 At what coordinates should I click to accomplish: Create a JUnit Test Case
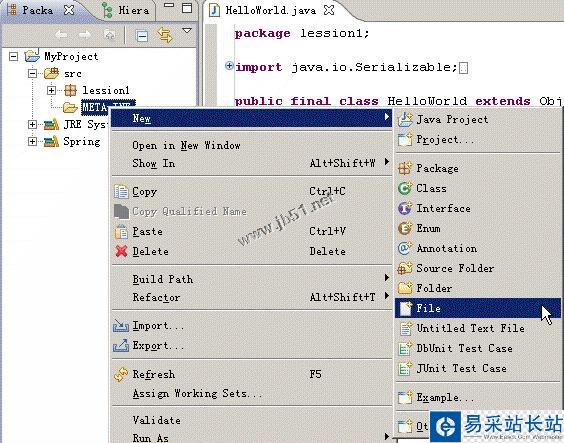tap(478, 369)
